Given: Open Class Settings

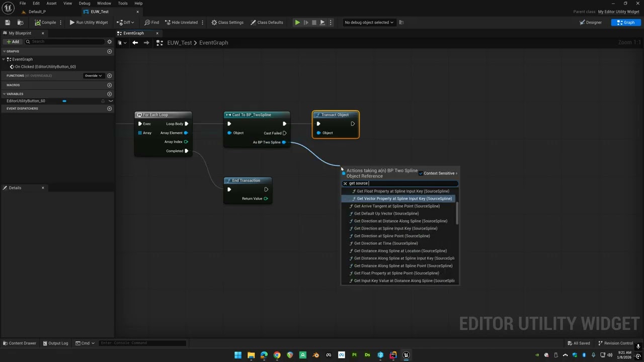Looking at the screenshot, I should click(x=227, y=22).
